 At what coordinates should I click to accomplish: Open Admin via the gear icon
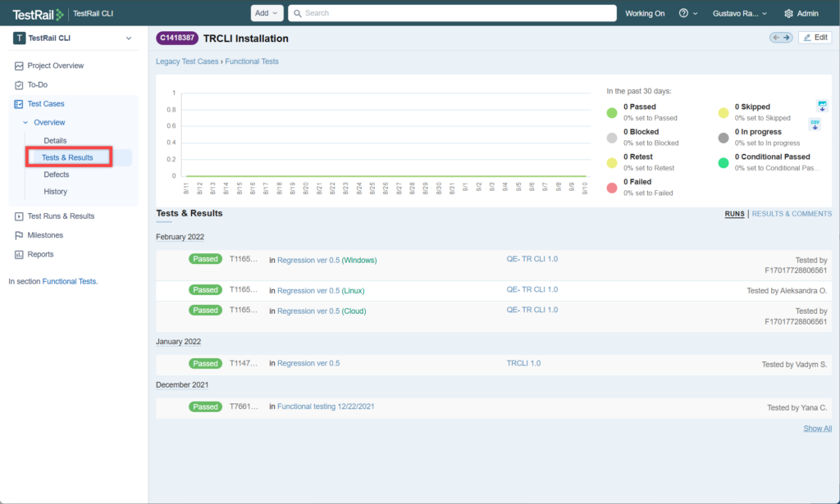(788, 13)
